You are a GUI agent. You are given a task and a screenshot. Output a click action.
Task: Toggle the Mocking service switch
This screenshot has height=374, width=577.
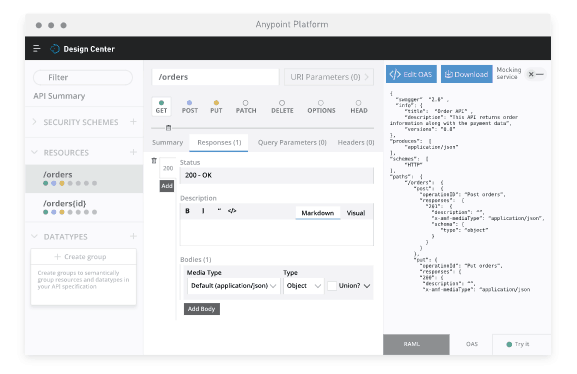click(536, 74)
